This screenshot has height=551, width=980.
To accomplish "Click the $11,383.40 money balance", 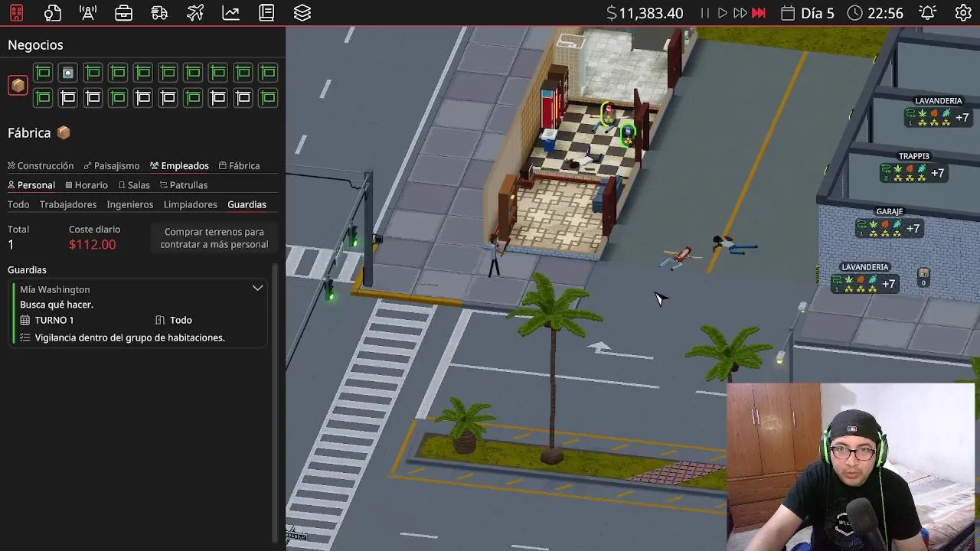I will [645, 13].
